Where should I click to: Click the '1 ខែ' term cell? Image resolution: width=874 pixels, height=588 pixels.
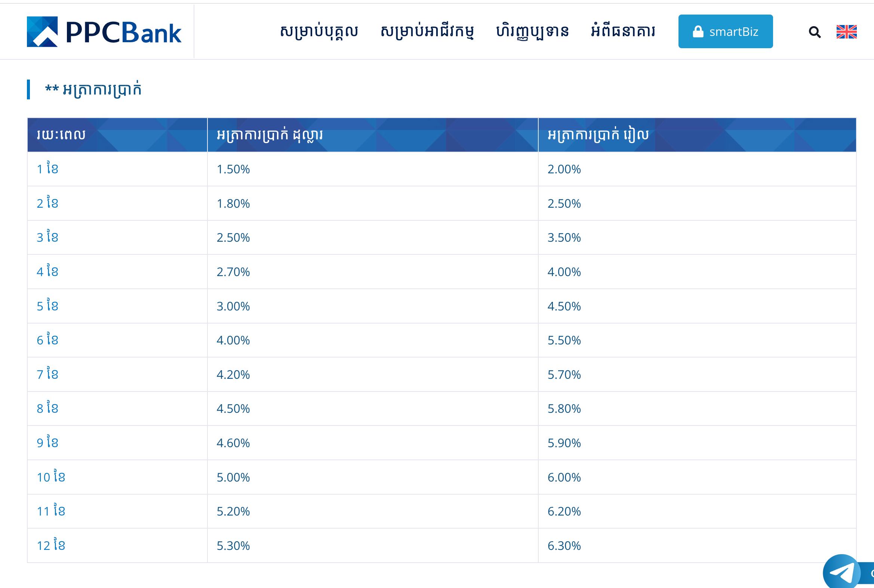pyautogui.click(x=47, y=169)
